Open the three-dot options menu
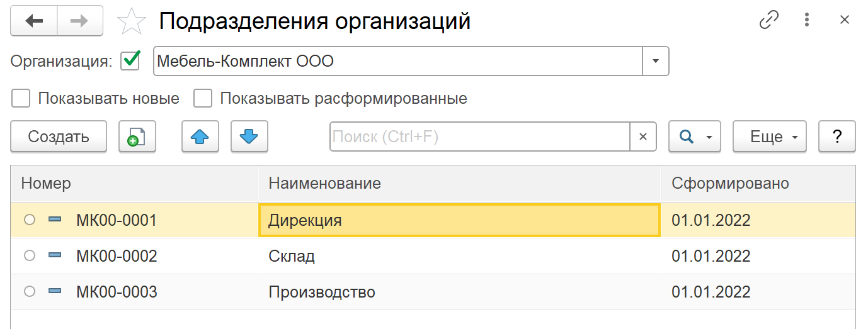868x329 pixels. tap(807, 20)
